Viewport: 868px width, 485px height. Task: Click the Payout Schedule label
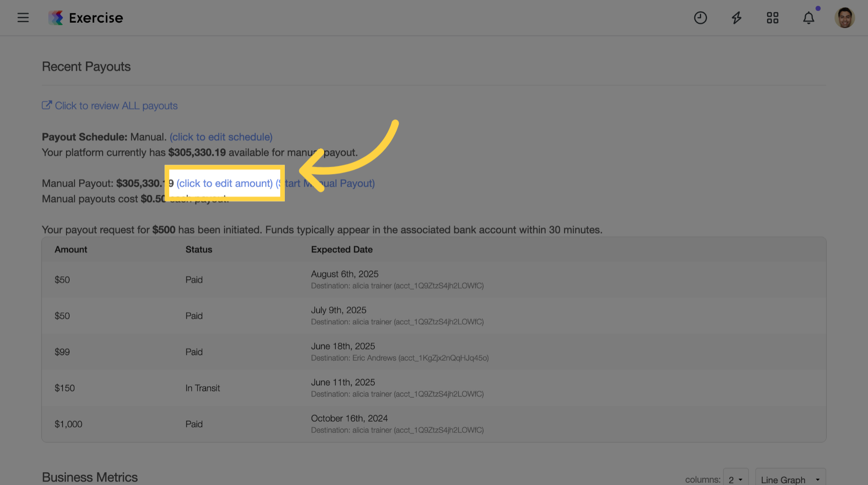tap(85, 137)
